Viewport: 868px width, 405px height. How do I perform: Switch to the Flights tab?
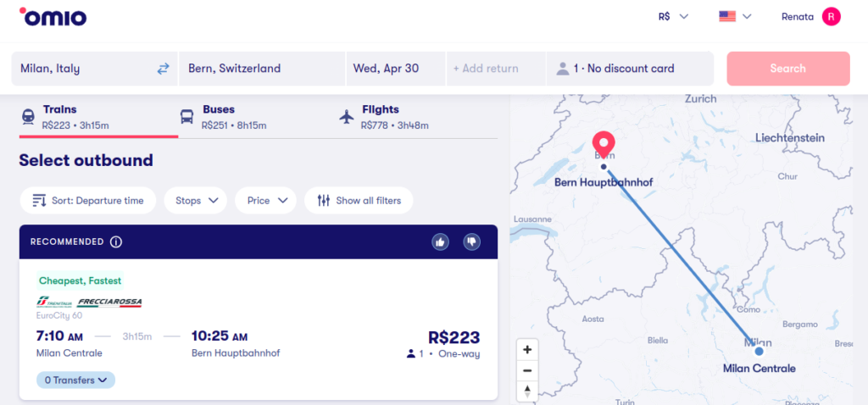(383, 117)
